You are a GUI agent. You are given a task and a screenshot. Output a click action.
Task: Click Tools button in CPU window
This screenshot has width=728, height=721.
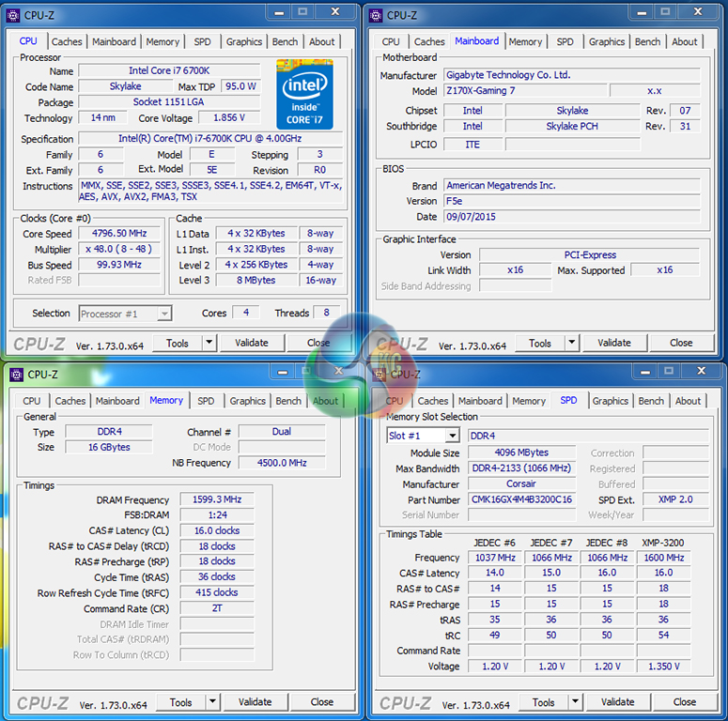(x=178, y=343)
